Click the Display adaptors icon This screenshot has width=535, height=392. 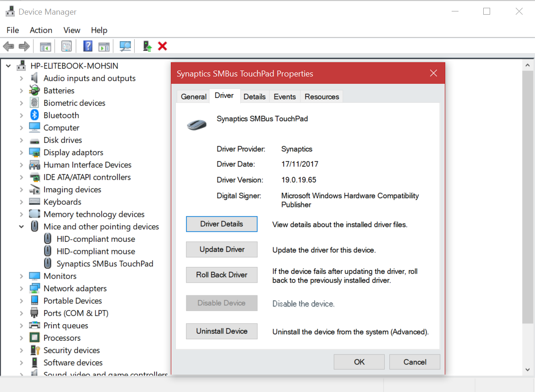[34, 152]
